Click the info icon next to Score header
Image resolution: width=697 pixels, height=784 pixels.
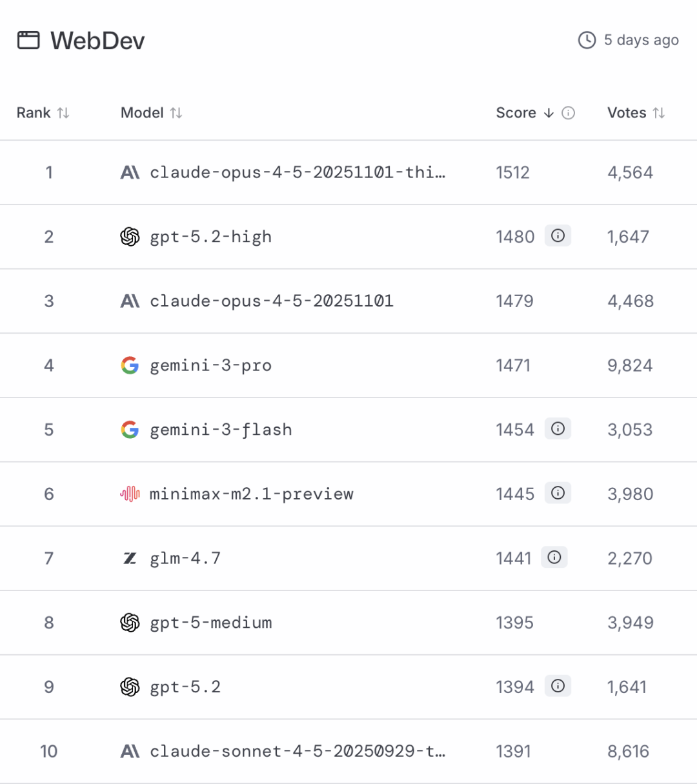coord(569,113)
